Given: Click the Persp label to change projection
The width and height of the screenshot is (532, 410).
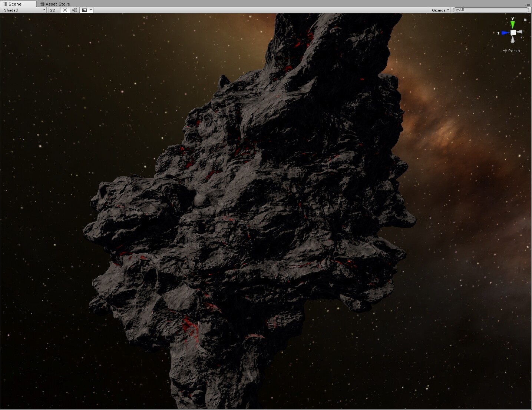Looking at the screenshot, I should [515, 50].
